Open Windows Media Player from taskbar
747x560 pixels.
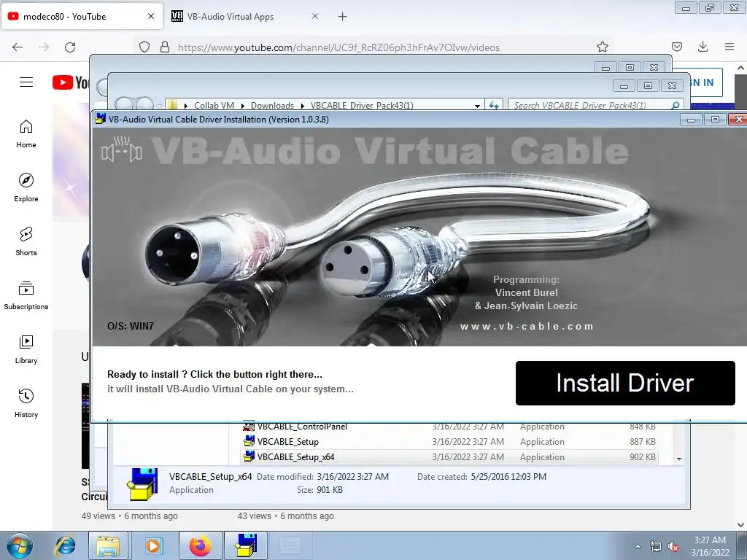pyautogui.click(x=153, y=545)
